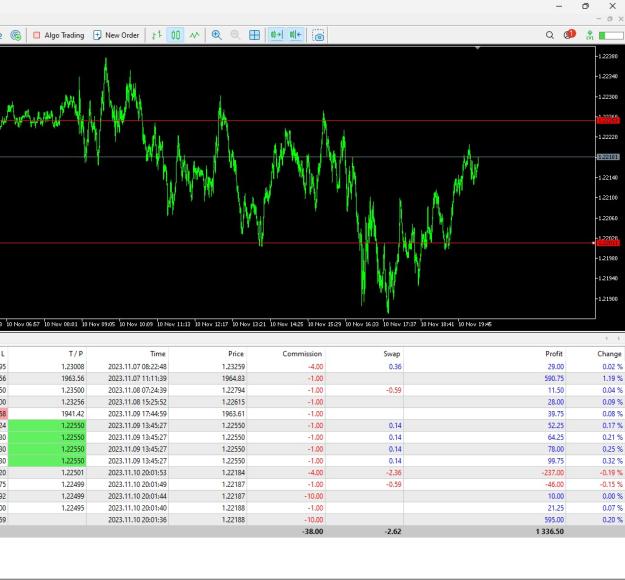625x580 pixels.
Task: Toggle chart auto scroll icon
Action: click(276, 35)
